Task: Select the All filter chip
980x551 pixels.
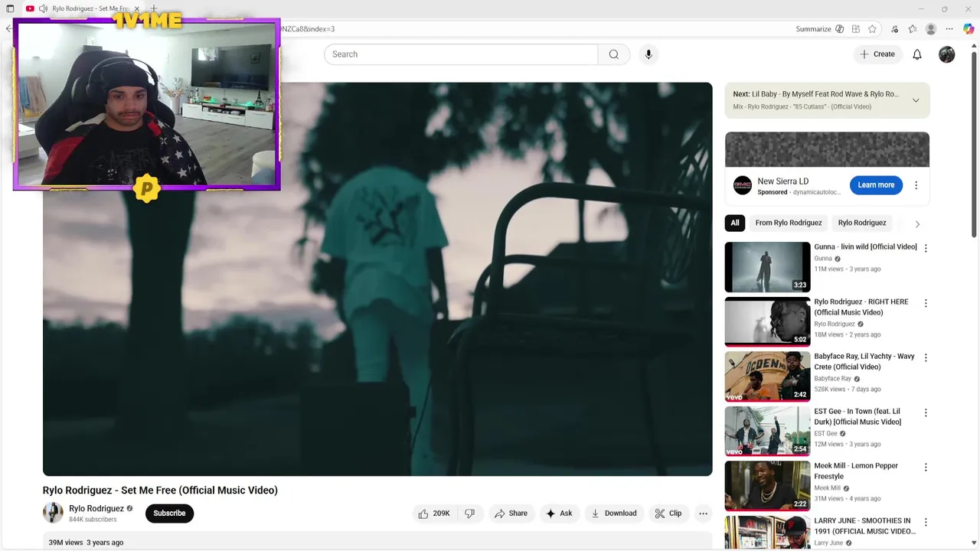Action: tap(735, 223)
